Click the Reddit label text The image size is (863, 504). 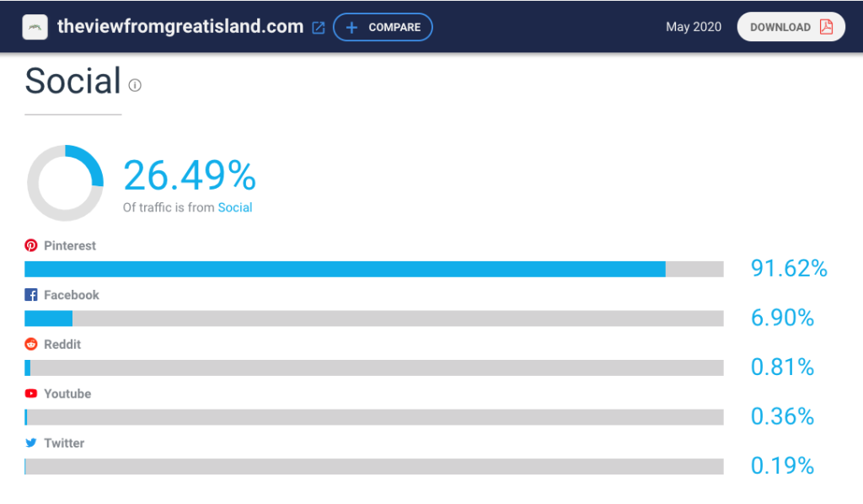(x=62, y=345)
